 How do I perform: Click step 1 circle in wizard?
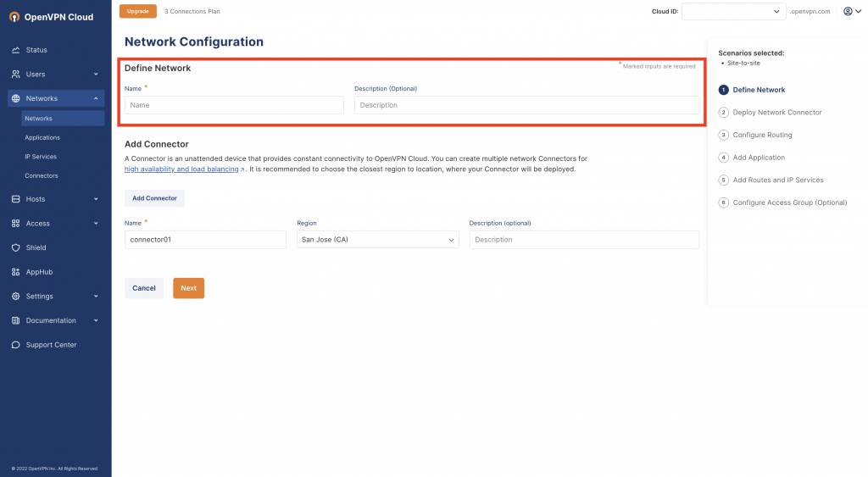[724, 90]
